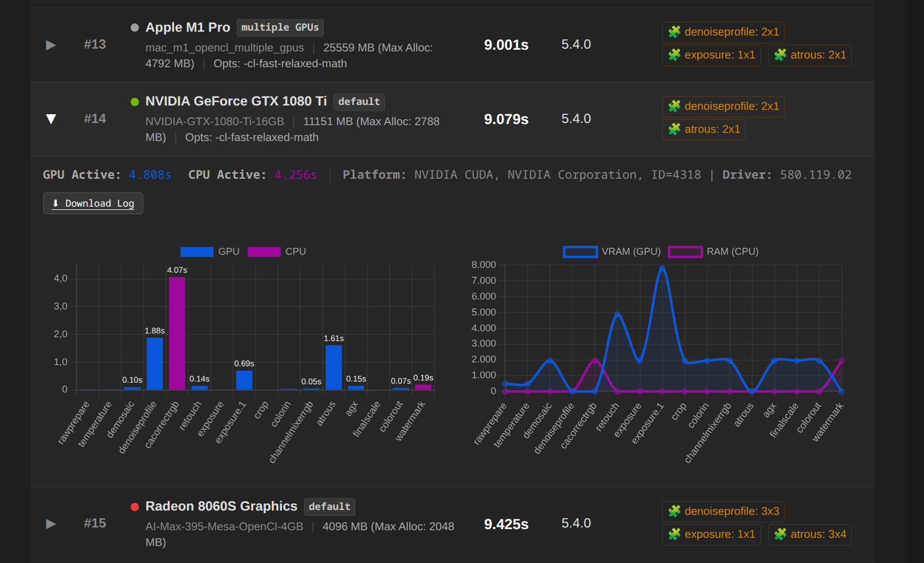Image resolution: width=924 pixels, height=563 pixels.
Task: Click the 'default' badge next to GTX 1080 Ti
Action: (x=359, y=102)
